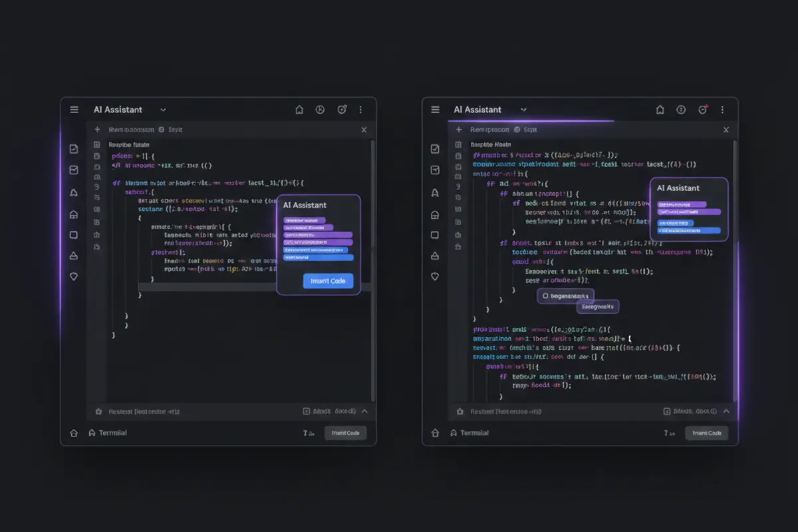Image resolution: width=798 pixels, height=532 pixels.
Task: Open the refresh/sync icon near the top right
Action: [341, 109]
